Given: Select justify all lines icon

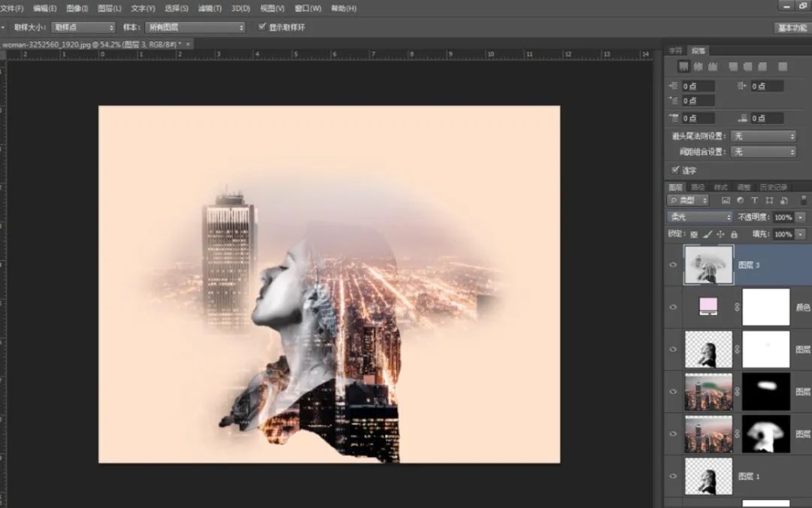Looking at the screenshot, I should [783, 67].
